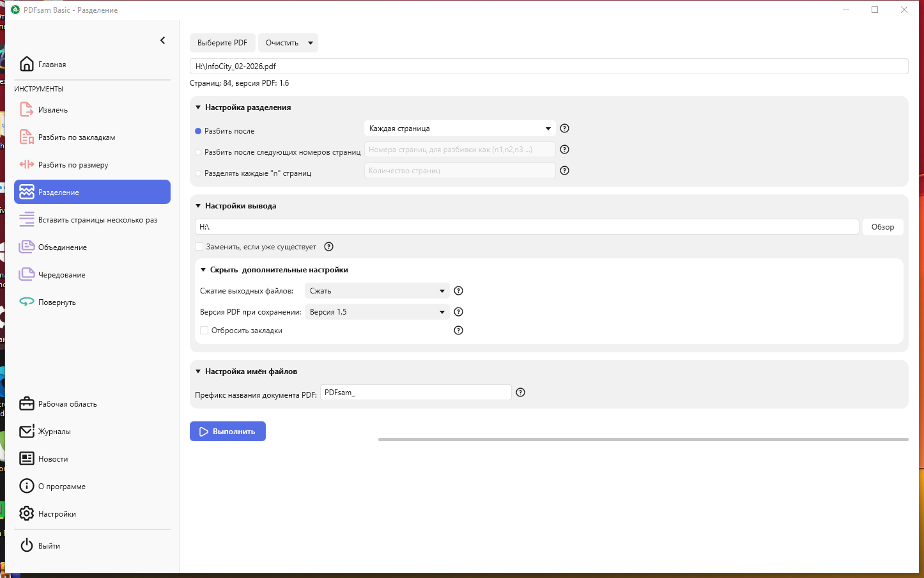The width and height of the screenshot is (924, 578).
Task: Click the Префикс названия документа PDF field
Action: tap(415, 393)
